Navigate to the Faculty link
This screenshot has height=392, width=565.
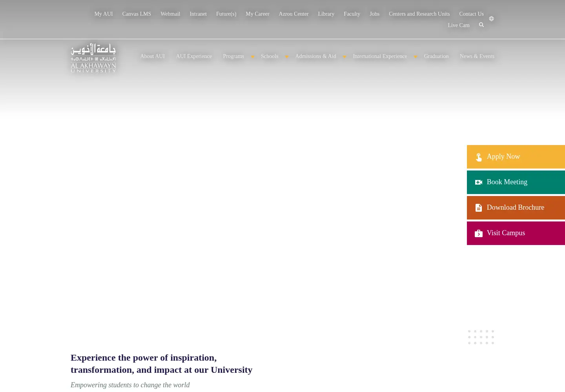pos(352,14)
